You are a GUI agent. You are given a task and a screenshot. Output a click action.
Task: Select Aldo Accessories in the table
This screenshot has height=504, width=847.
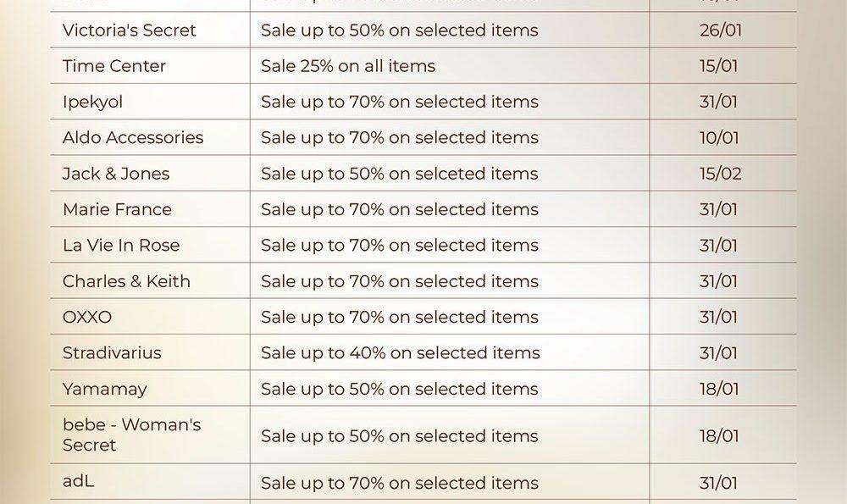(133, 137)
